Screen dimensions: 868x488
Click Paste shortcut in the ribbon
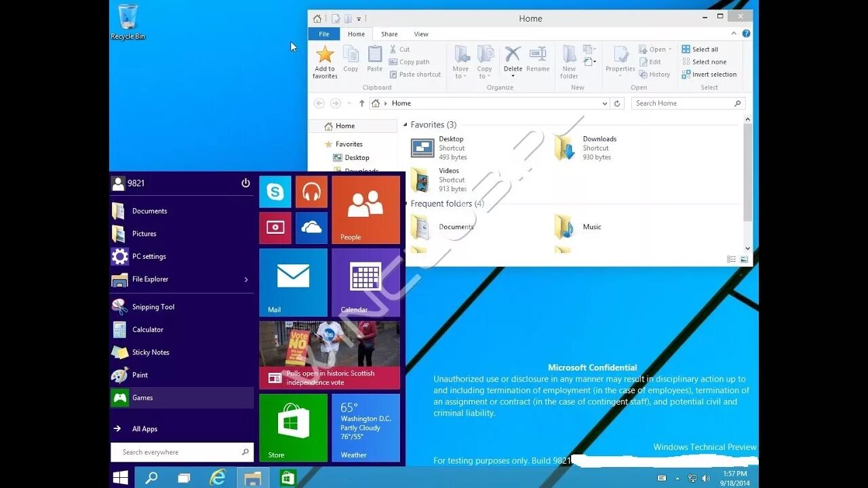coord(415,75)
